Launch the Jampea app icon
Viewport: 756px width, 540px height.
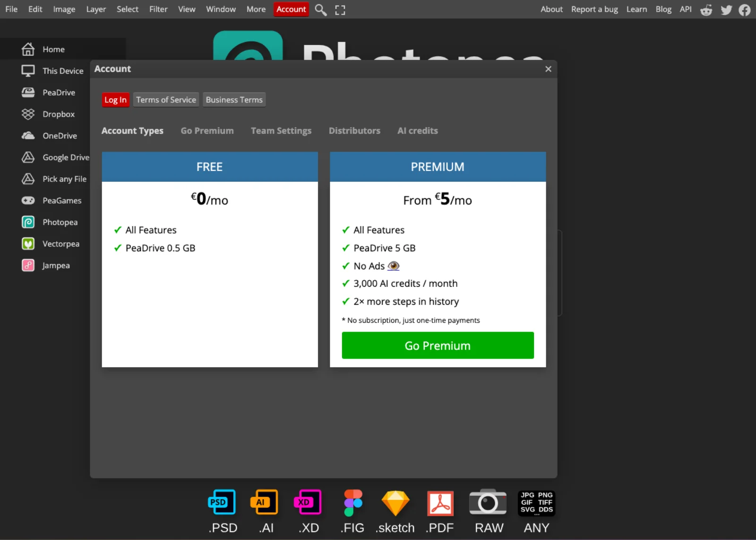click(28, 266)
